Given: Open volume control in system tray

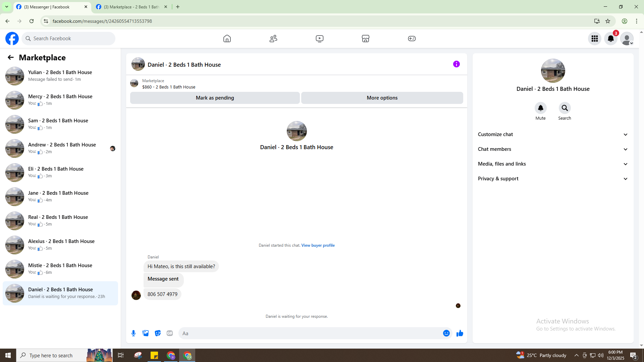Looking at the screenshot, I should [x=601, y=355].
